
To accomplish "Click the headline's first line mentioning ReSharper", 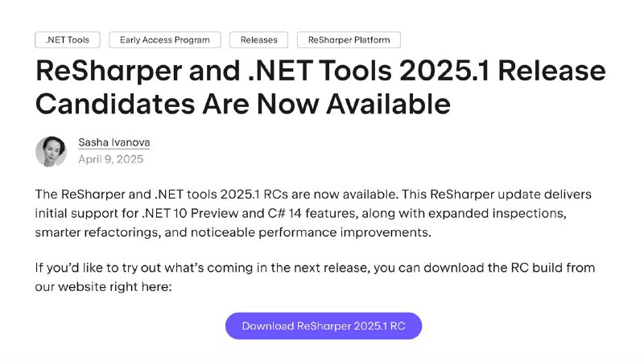I will (320, 71).
